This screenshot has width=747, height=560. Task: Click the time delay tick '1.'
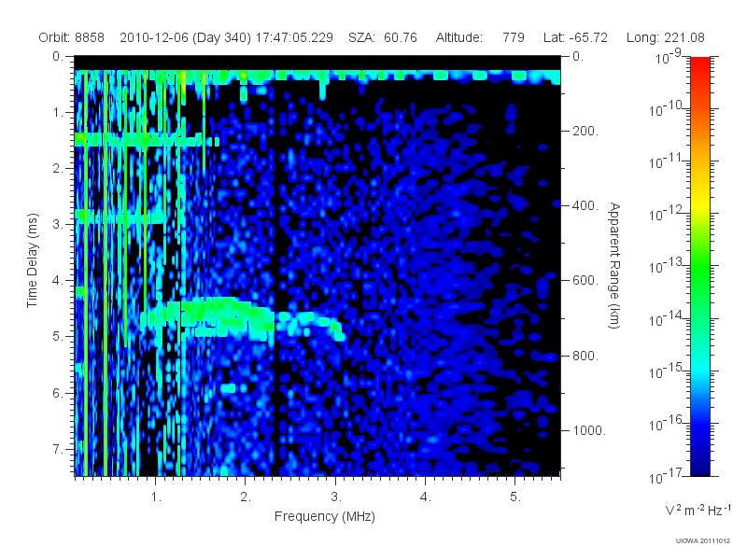[x=58, y=113]
